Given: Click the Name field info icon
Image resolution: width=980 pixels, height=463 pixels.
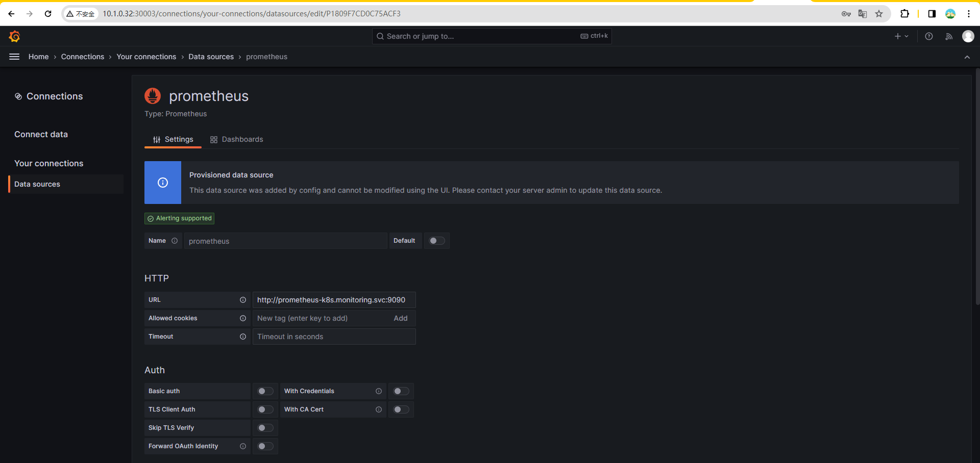Looking at the screenshot, I should coord(175,241).
